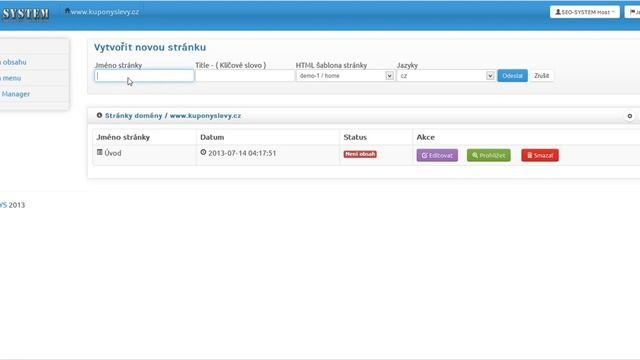Toggle the panel collapse icon at right
Viewport: 640px width, 360px height.
pyautogui.click(x=630, y=116)
